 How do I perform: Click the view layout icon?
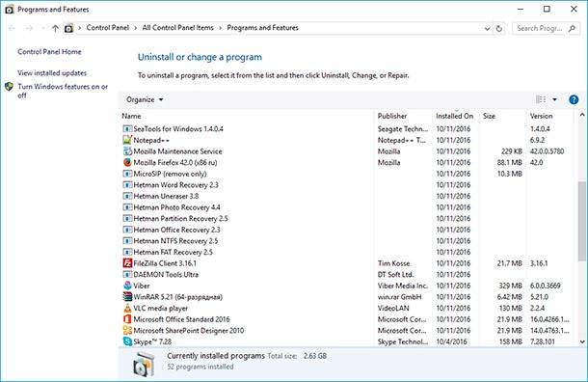click(x=541, y=99)
